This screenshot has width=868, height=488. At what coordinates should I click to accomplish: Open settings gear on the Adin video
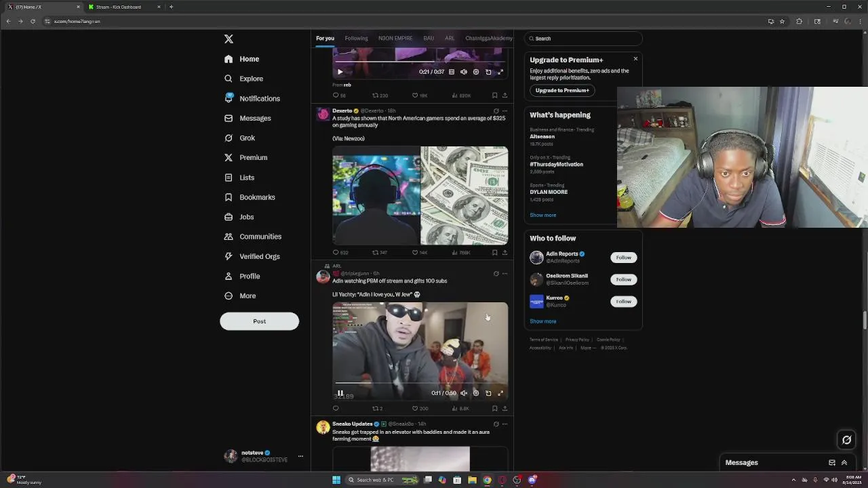click(476, 393)
